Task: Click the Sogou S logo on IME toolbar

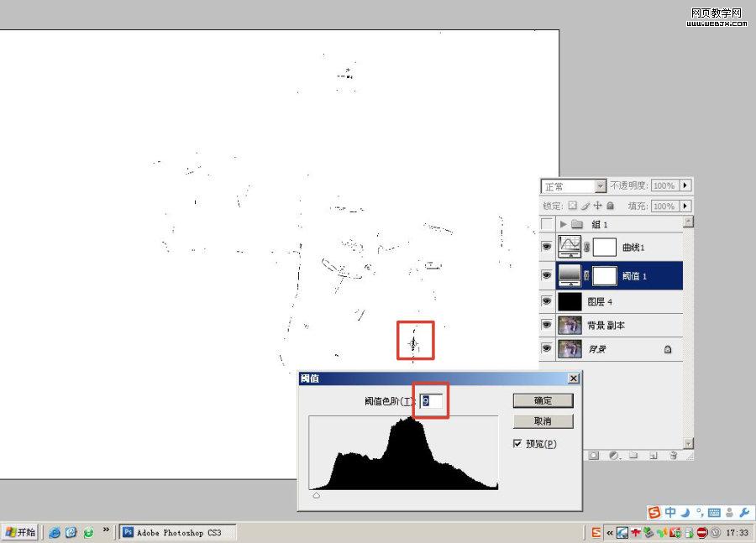Action: point(654,512)
